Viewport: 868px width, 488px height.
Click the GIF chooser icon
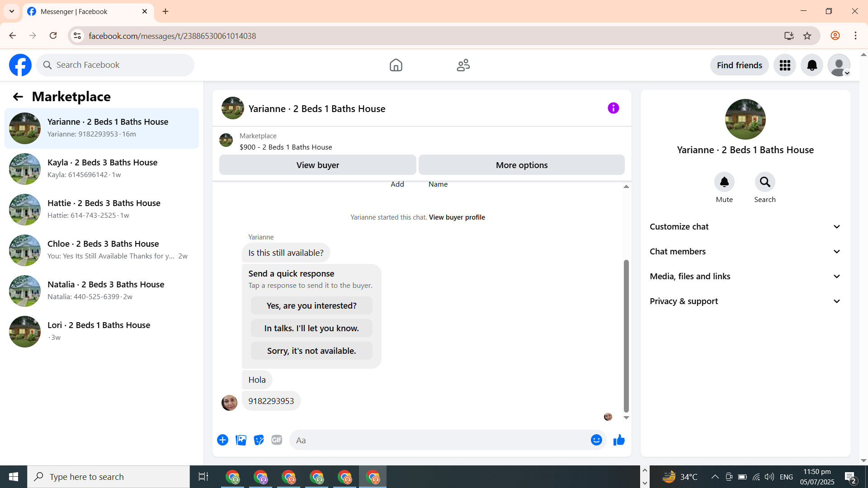[277, 440]
